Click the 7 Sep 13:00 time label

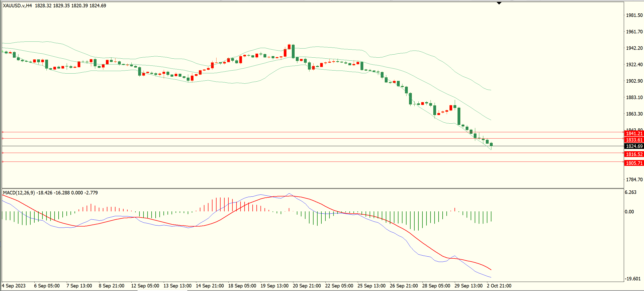coord(79,286)
